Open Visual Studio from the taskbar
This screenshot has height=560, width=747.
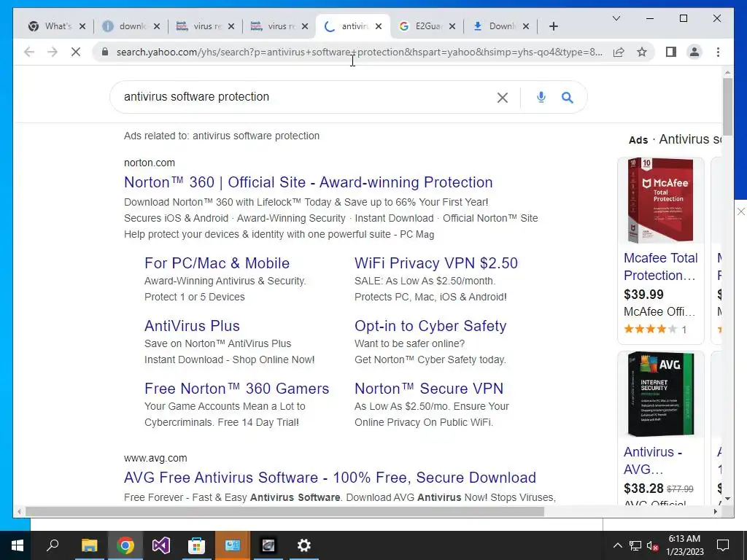tap(161, 545)
